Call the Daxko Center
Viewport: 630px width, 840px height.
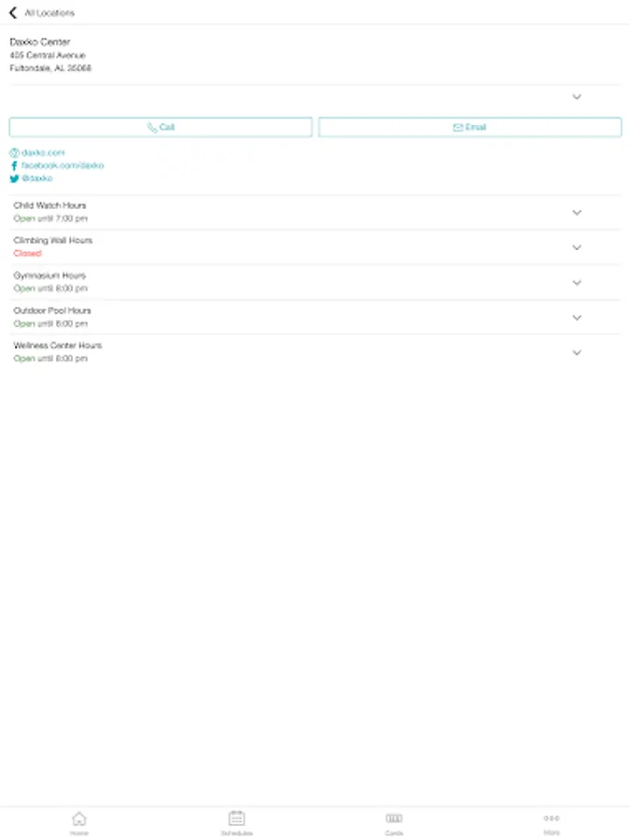pyautogui.click(x=161, y=128)
